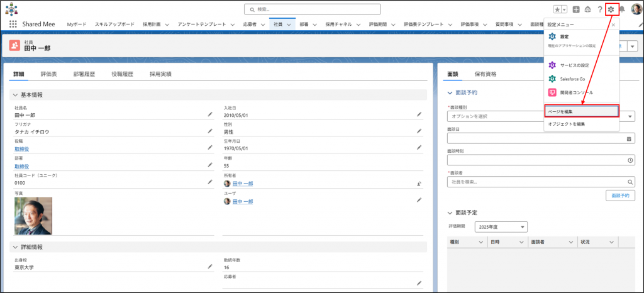Open the user avatar profile menu
This screenshot has height=293, width=644.
[x=636, y=9]
